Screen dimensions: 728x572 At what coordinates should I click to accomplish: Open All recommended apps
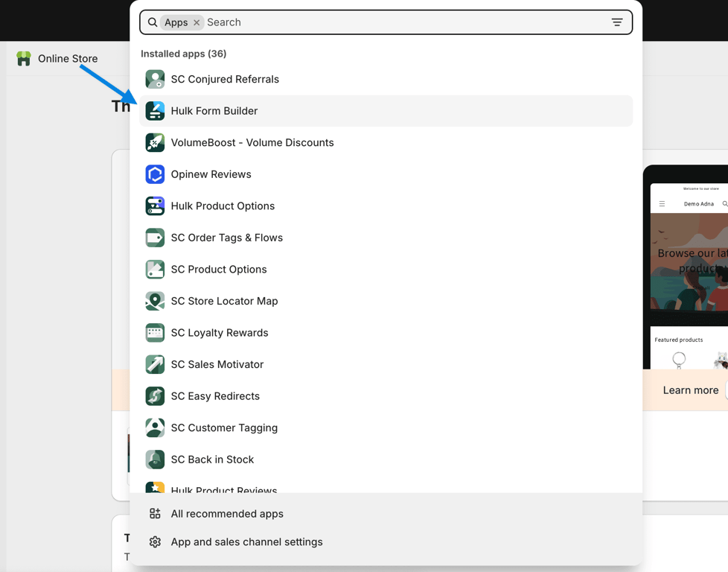click(x=386, y=513)
